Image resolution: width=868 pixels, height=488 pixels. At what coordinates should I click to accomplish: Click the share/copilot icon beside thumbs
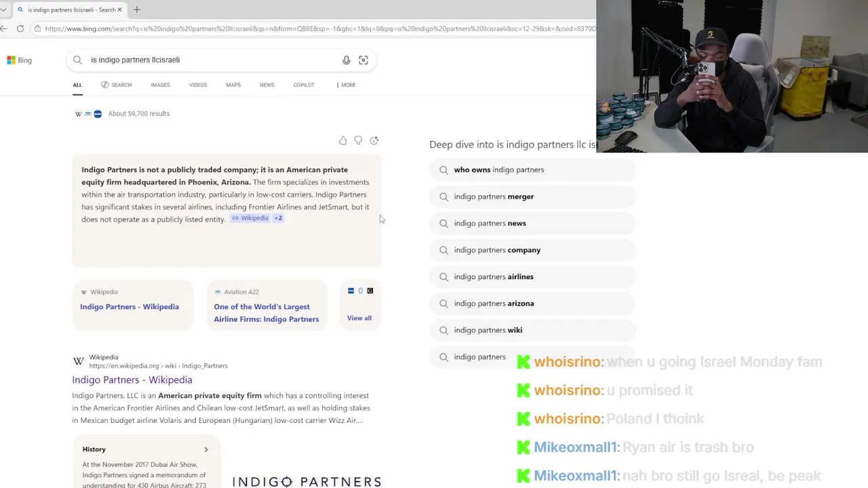(374, 140)
